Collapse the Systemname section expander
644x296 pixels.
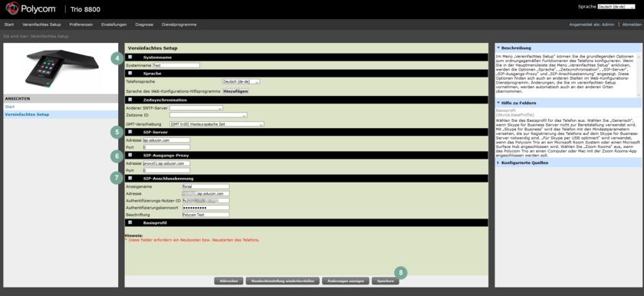pos(130,58)
